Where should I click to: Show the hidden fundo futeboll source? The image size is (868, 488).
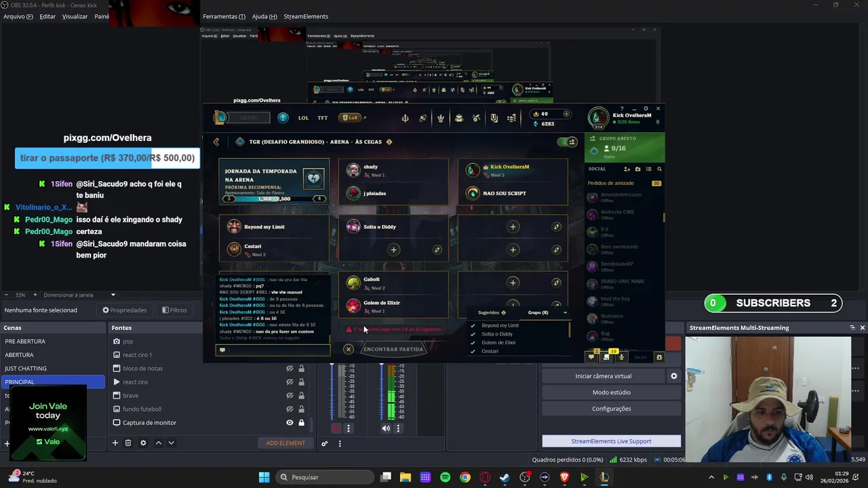tap(290, 409)
